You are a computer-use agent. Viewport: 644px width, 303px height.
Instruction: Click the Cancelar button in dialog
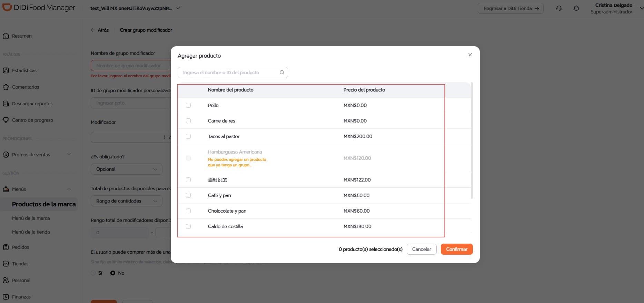tap(422, 249)
